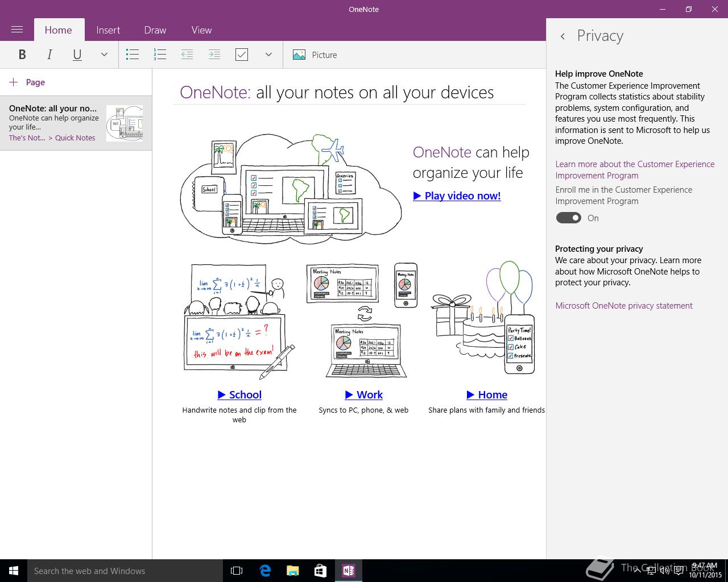Turn off the Customer Experience Improvement toggle
This screenshot has height=582, width=728.
568,218
